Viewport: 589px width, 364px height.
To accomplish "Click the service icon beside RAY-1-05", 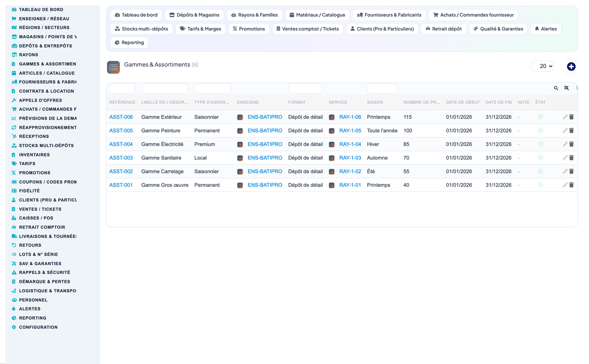I will (x=332, y=131).
